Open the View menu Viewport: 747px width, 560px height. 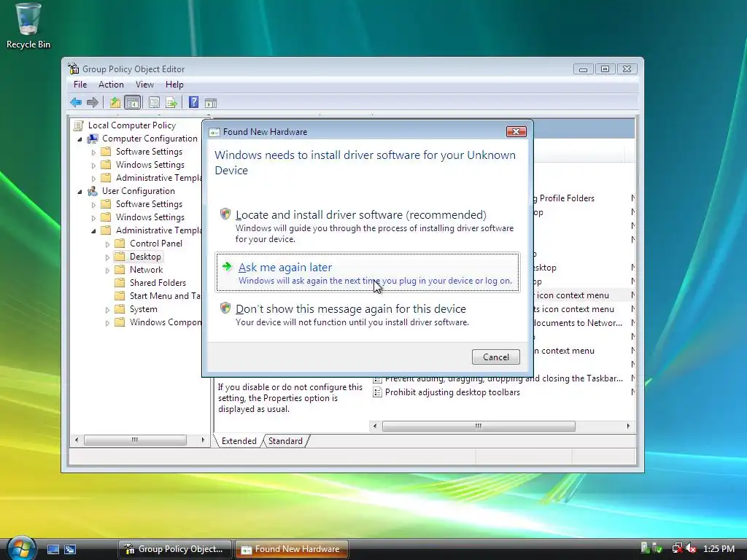pos(144,85)
